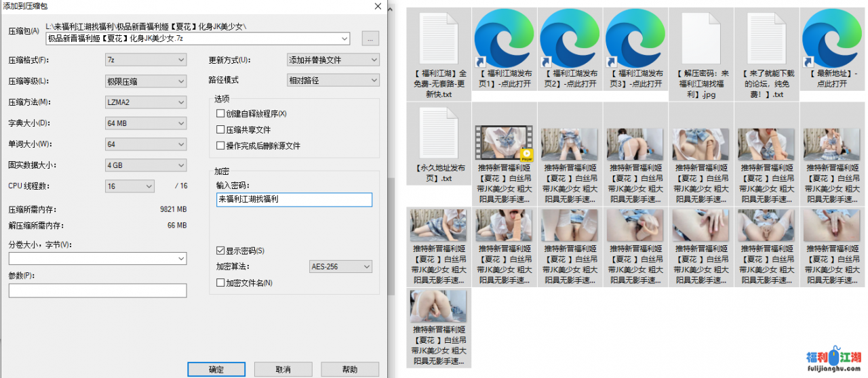Check 操作完成后删除源文件 option
Screen dimensions: 868x378
[x=220, y=146]
